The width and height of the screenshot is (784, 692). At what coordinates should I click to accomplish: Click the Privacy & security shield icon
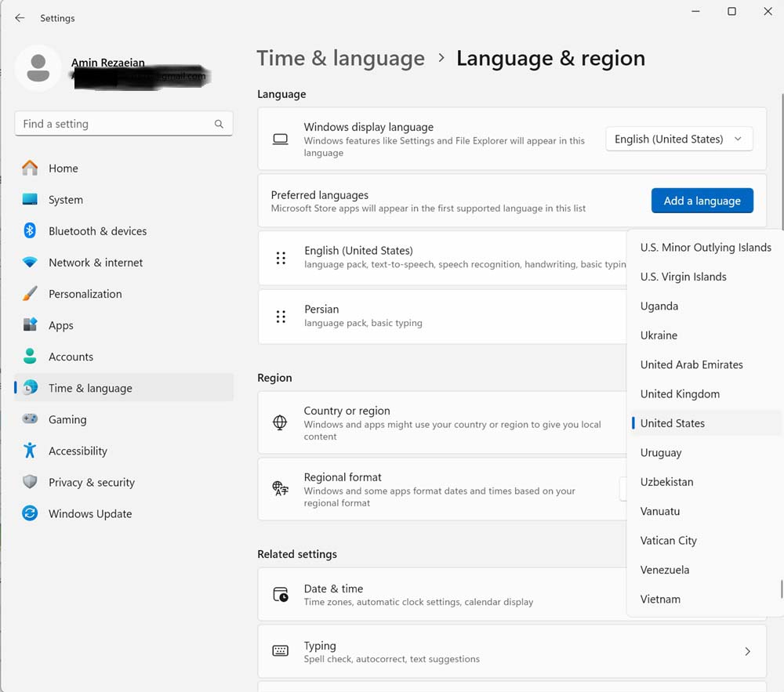[30, 482]
